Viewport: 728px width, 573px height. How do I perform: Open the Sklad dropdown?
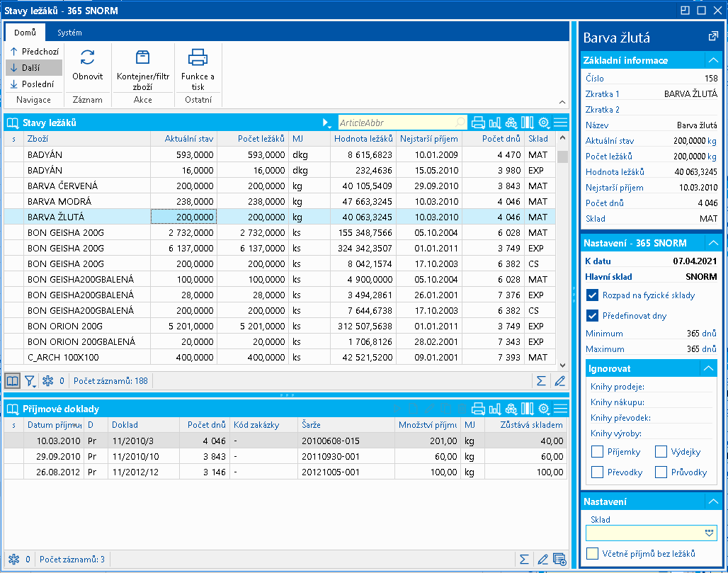pos(710,533)
